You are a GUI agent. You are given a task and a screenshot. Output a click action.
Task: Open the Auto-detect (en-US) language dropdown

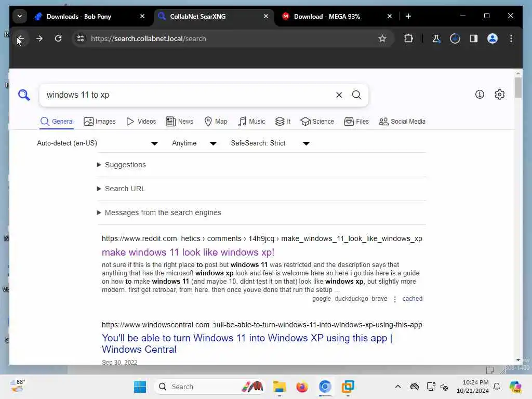97,143
